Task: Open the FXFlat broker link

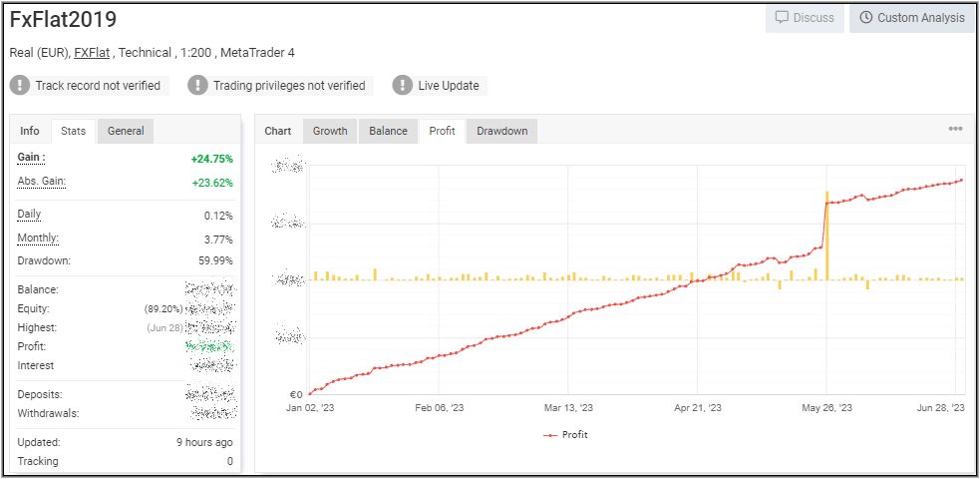Action: click(x=92, y=53)
